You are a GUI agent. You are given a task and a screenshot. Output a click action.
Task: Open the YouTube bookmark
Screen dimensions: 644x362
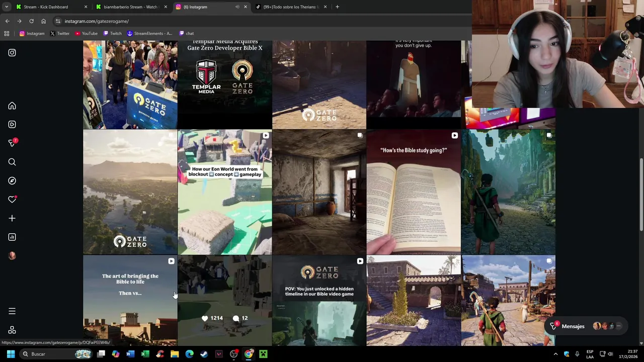86,34
